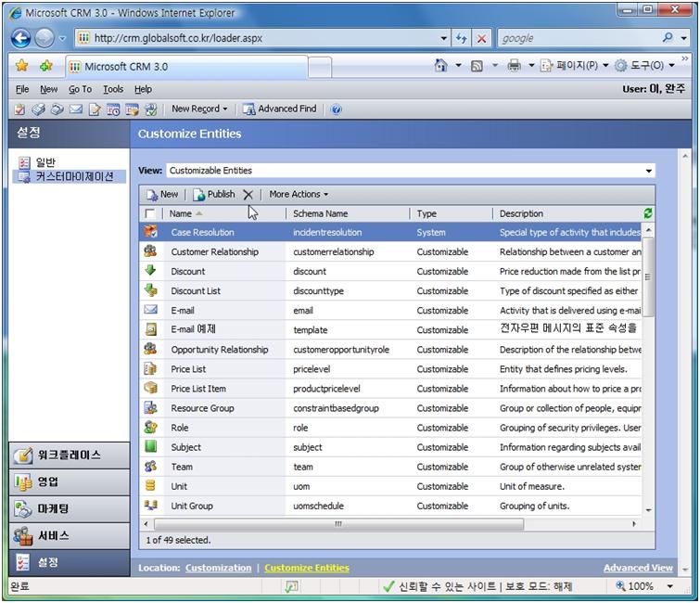The image size is (700, 603).
Task: Open the 워크플레이스 navigation pane
Action: coord(70,455)
